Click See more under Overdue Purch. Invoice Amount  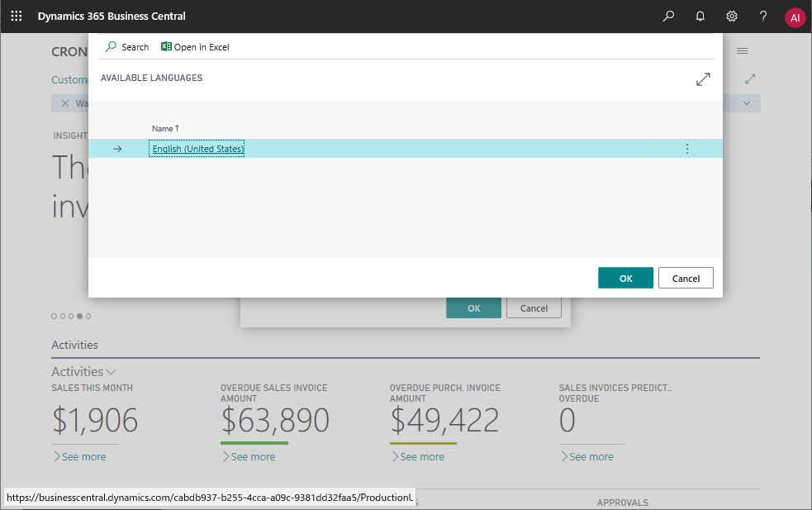click(418, 456)
